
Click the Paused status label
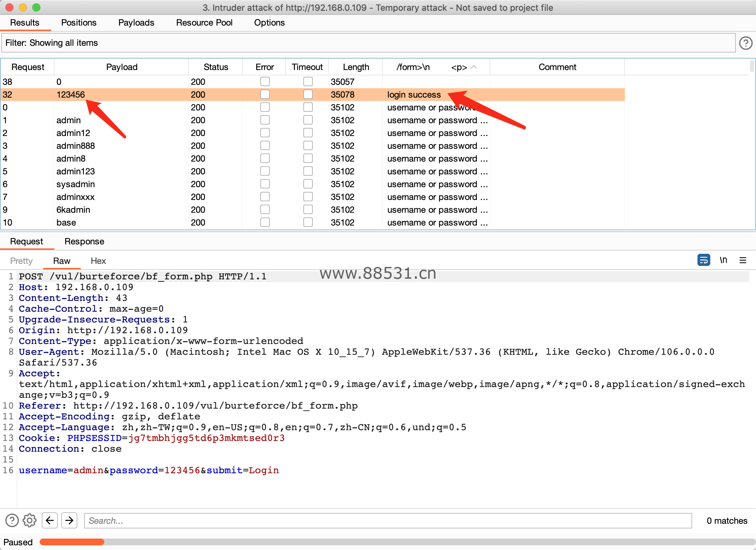pyautogui.click(x=18, y=542)
